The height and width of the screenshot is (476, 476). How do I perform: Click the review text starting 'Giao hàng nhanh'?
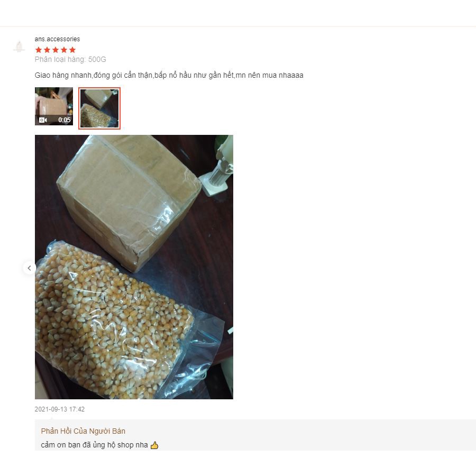click(x=169, y=75)
